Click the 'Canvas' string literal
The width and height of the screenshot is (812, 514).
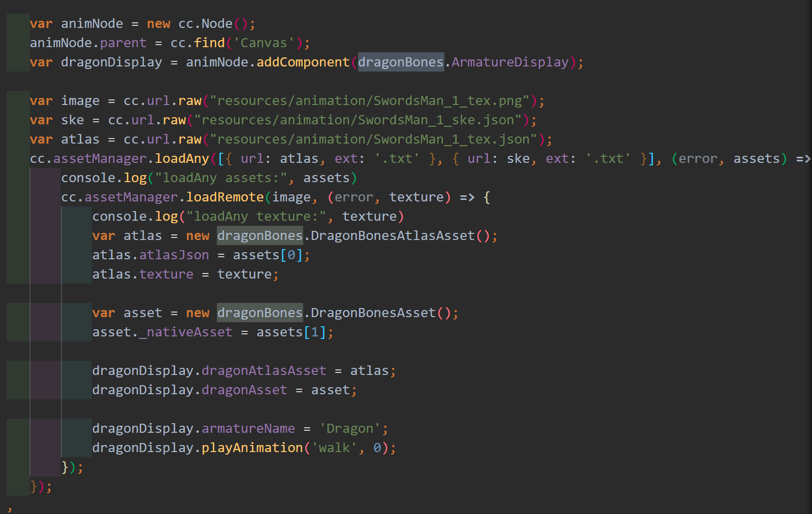point(264,43)
